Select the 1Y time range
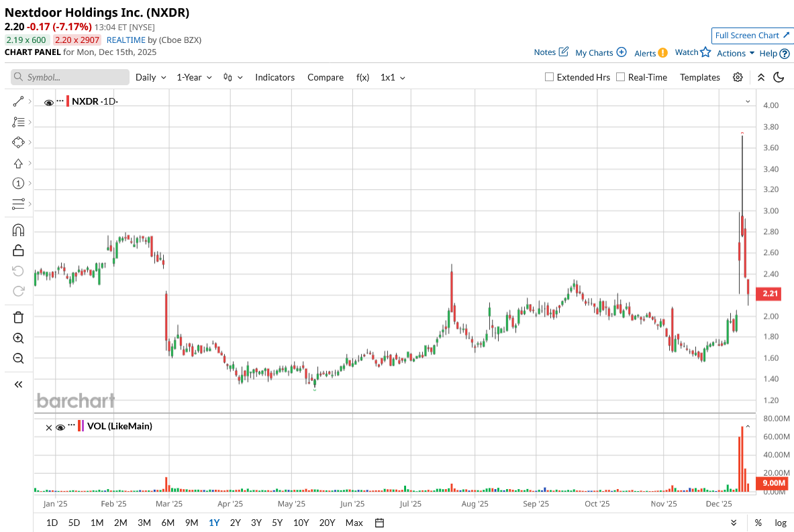794x532 pixels. [214, 523]
